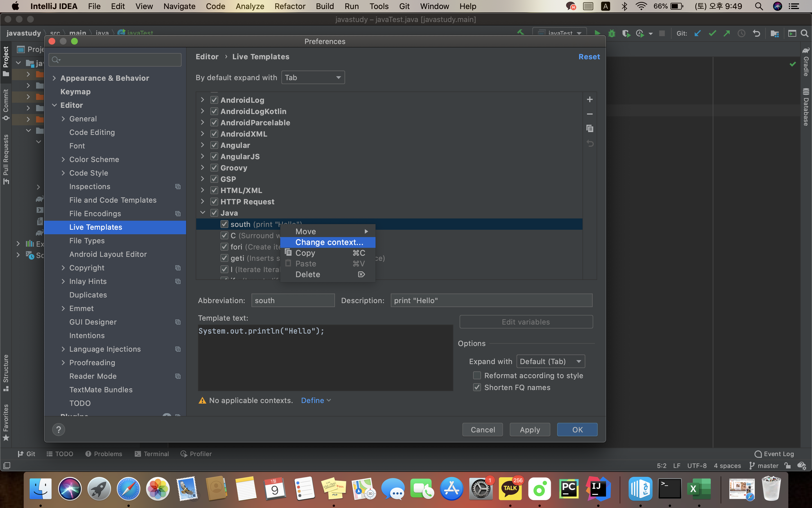Screen dimensions: 812x508
Task: Uncheck the Java template group checkbox
Action: [214, 213]
